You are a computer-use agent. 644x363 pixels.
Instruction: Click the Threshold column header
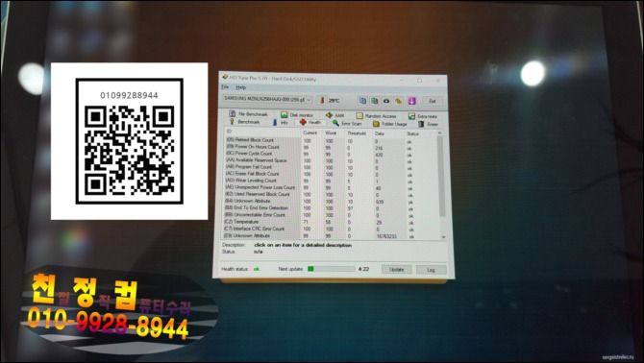coord(357,133)
